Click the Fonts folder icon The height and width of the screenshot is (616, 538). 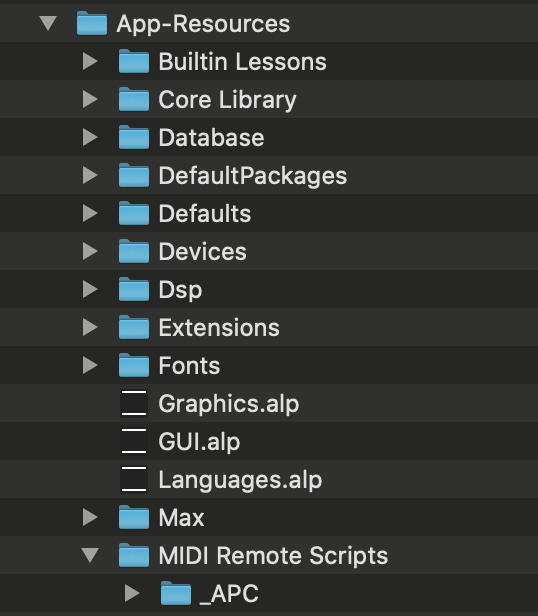point(134,365)
